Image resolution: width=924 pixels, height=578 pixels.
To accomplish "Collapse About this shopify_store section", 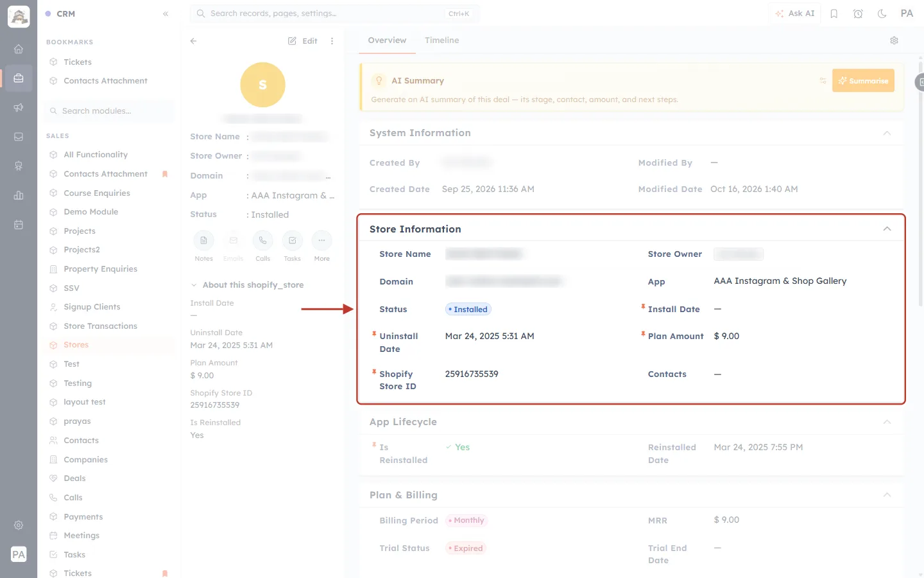I will (x=194, y=285).
